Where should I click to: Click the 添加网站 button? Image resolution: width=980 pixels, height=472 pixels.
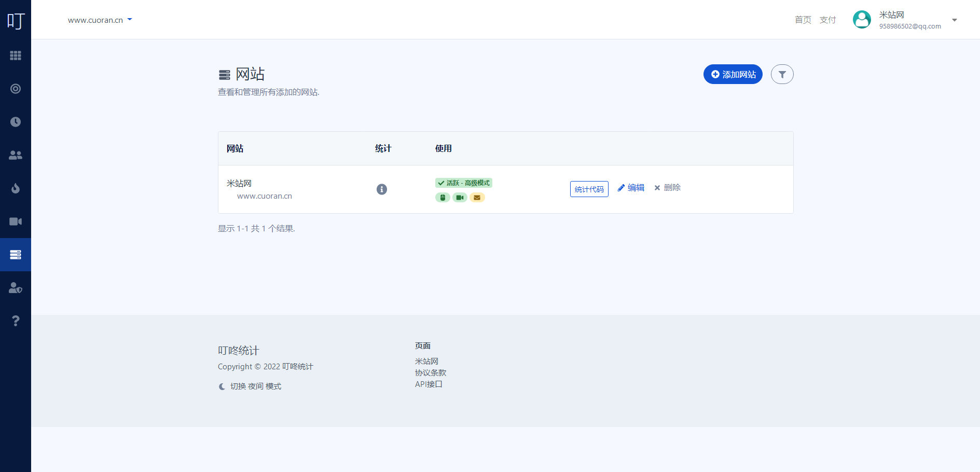(733, 74)
